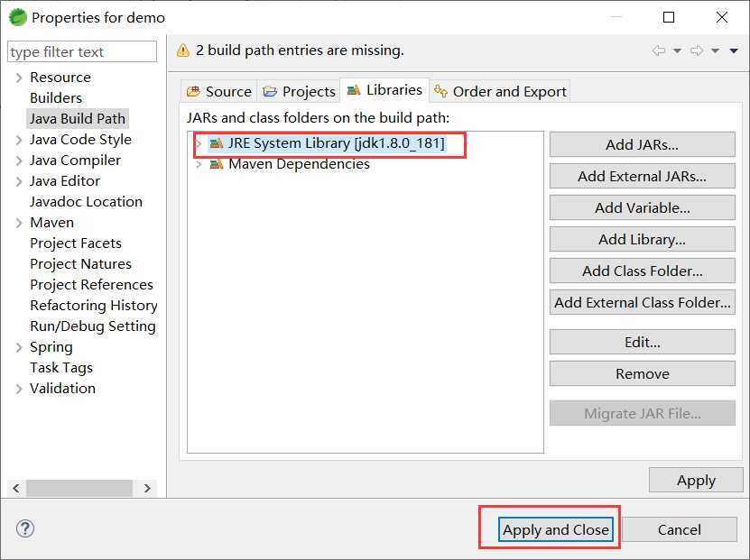Expand the Resource tree node
This screenshot has width=750, height=560.
tap(19, 78)
